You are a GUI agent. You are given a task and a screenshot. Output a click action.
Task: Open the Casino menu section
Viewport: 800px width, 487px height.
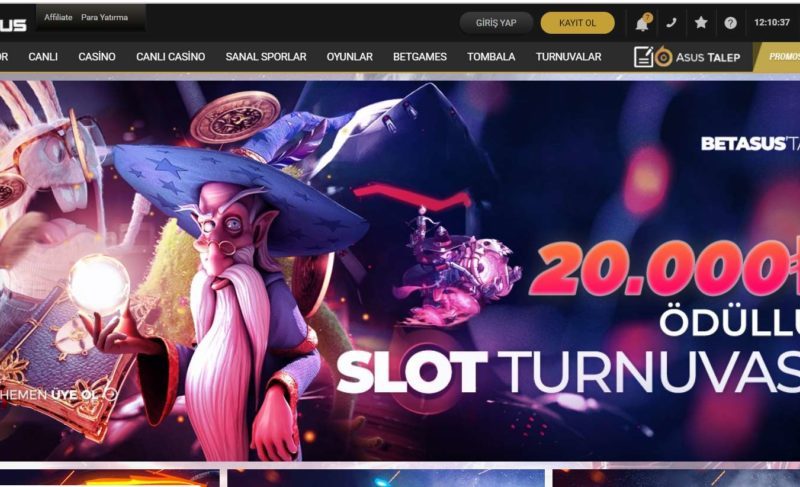tap(97, 57)
